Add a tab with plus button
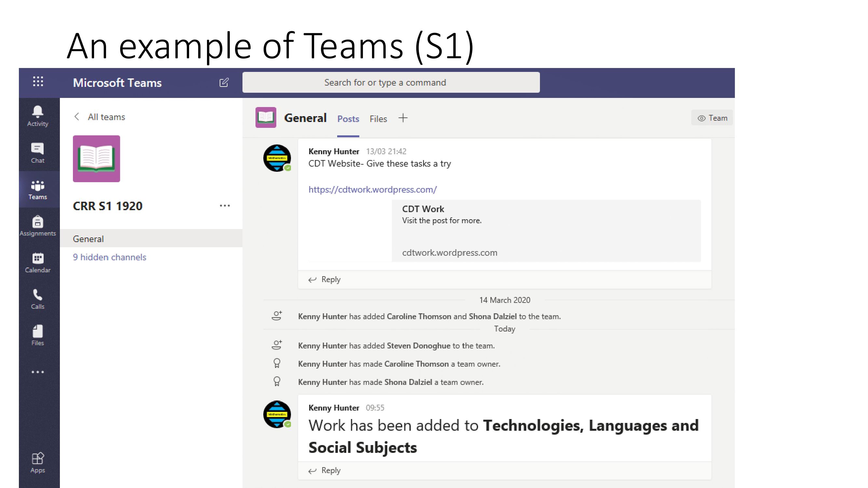868x488 pixels. pyautogui.click(x=403, y=118)
